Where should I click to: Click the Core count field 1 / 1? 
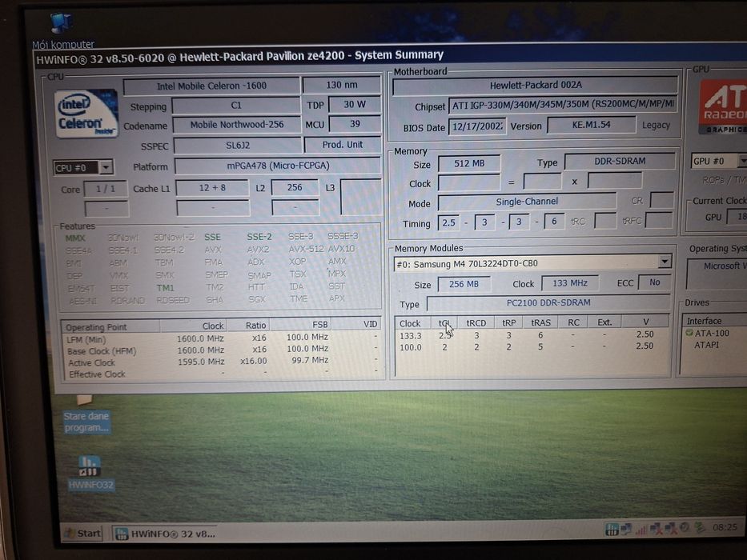[106, 189]
